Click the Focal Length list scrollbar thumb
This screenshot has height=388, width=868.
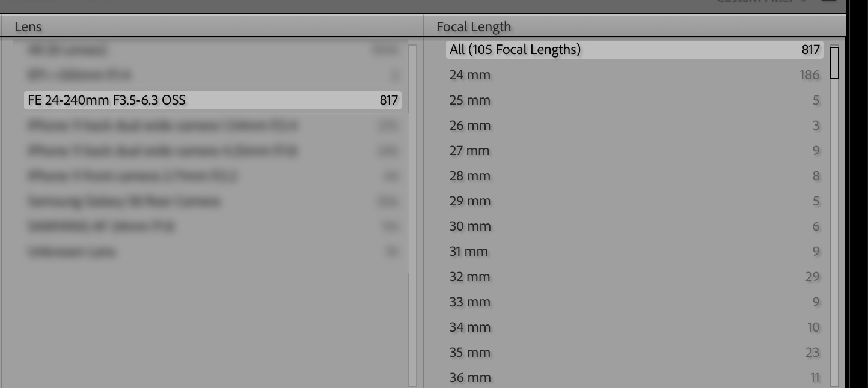834,62
